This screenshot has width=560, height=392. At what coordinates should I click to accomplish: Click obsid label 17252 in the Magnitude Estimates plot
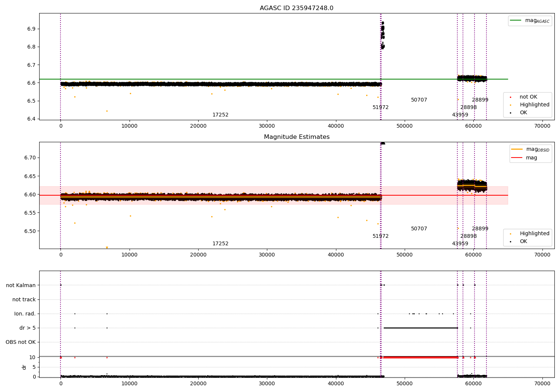point(220,244)
